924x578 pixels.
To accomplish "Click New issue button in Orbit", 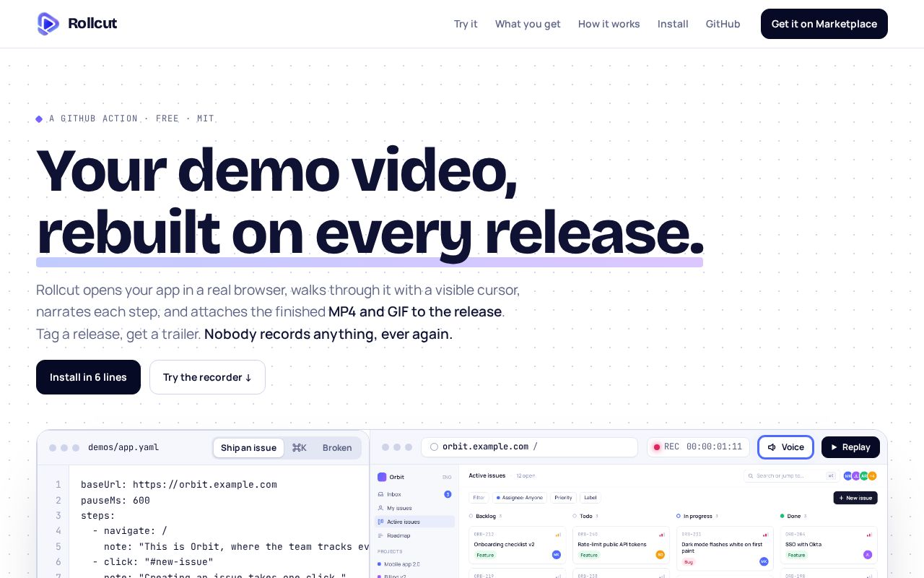I will coord(855,498).
